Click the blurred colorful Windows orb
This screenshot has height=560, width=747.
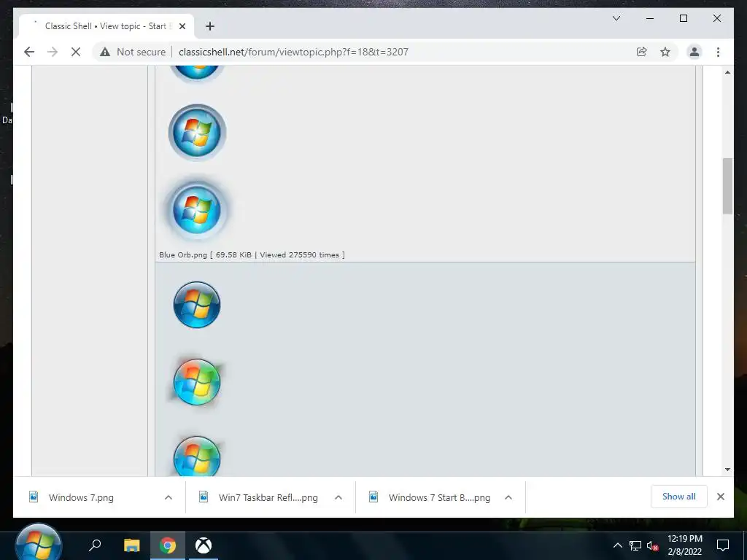coord(197,382)
